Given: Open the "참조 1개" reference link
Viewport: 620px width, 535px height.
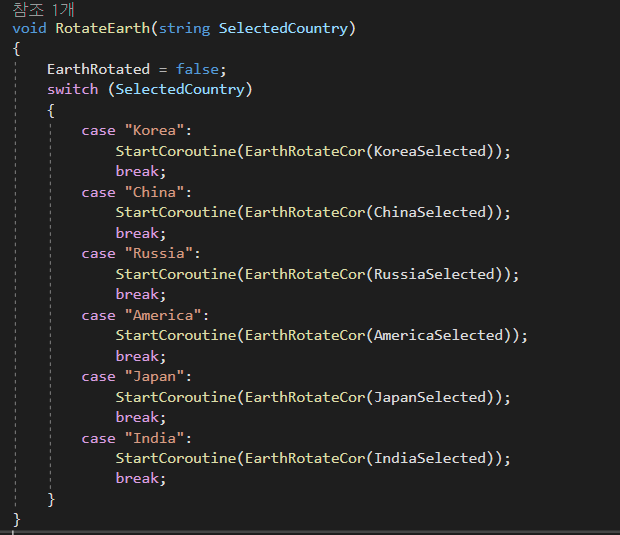Looking at the screenshot, I should point(43,9).
